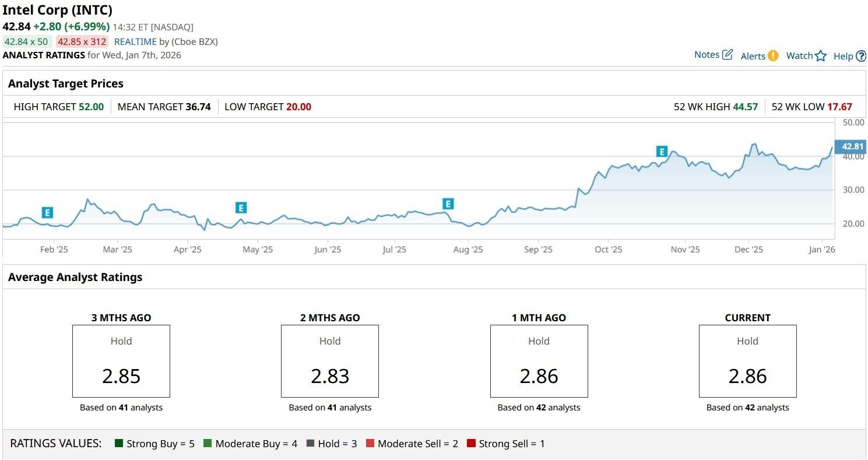Viewport: 868px width, 460px height.
Task: Click the 1 MTH AGO rating box
Action: [539, 361]
